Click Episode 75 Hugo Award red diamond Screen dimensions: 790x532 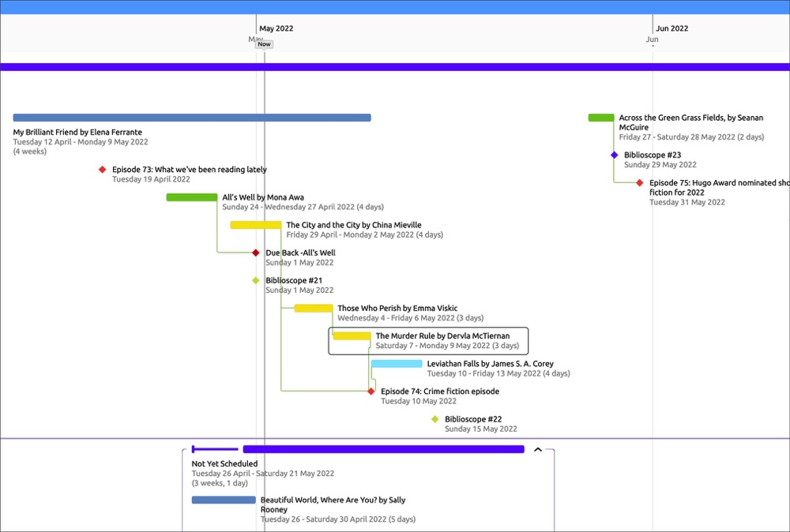click(x=640, y=183)
